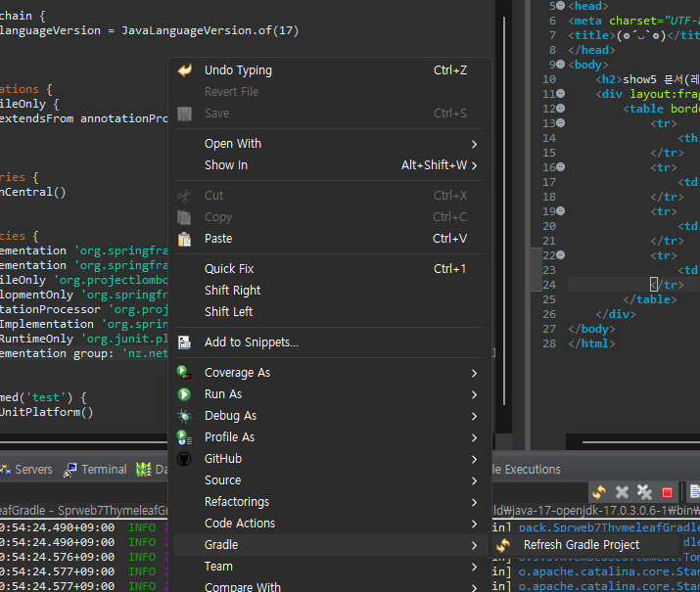Click the Data view icon beside Terminal
Screen dimensions: 700x592
(x=144, y=470)
